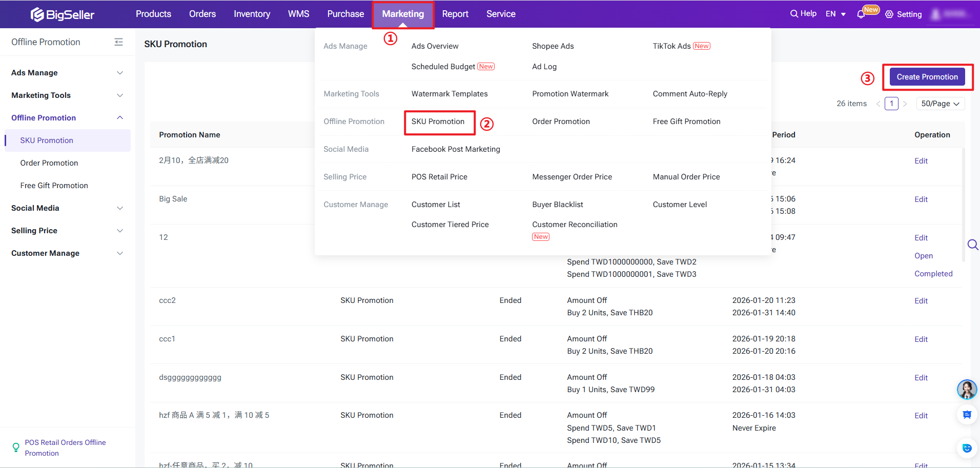Click the robot assistant icon at bottom right
The image size is (980, 468).
click(967, 448)
